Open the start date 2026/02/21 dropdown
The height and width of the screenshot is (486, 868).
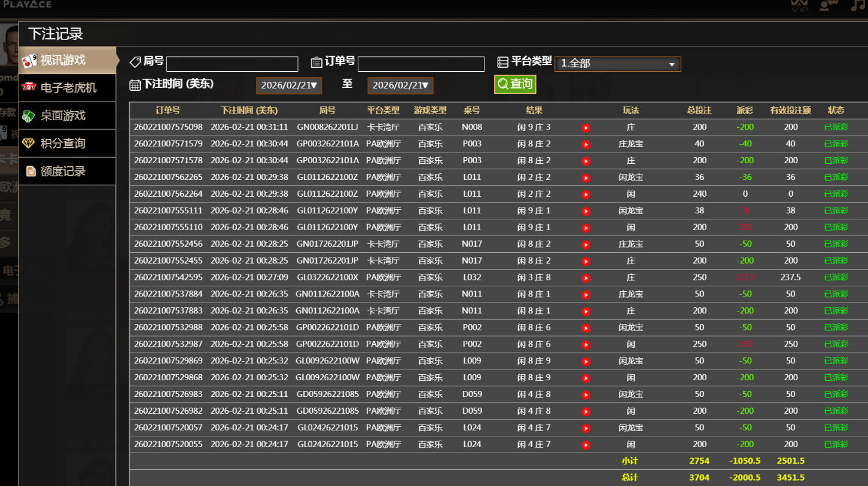click(x=289, y=85)
